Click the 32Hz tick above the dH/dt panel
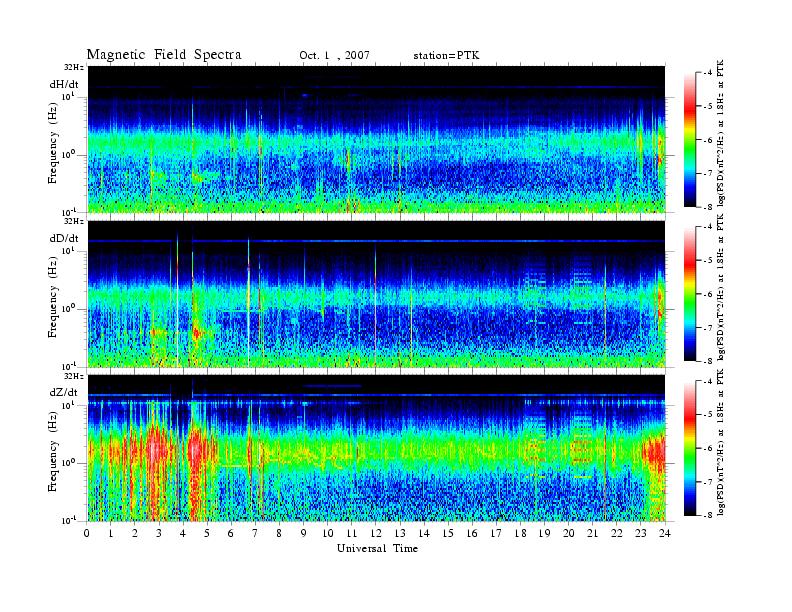The width and height of the screenshot is (792, 612). [74, 67]
